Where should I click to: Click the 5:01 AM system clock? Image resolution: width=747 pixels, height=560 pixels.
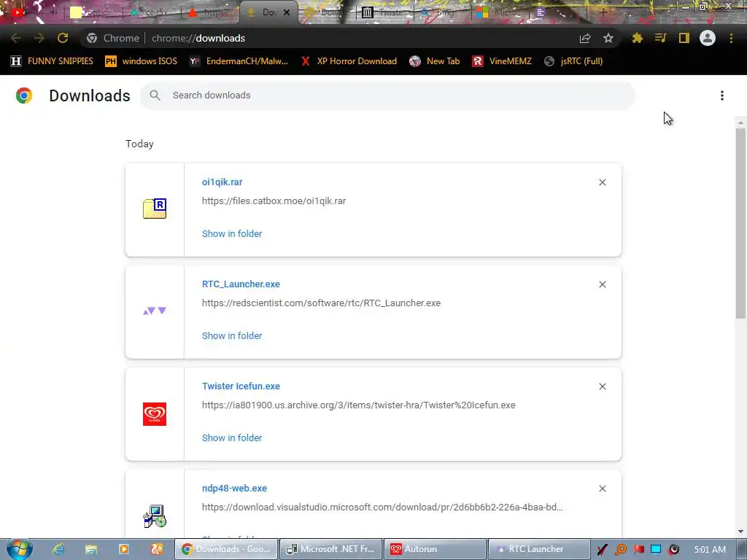pyautogui.click(x=710, y=549)
